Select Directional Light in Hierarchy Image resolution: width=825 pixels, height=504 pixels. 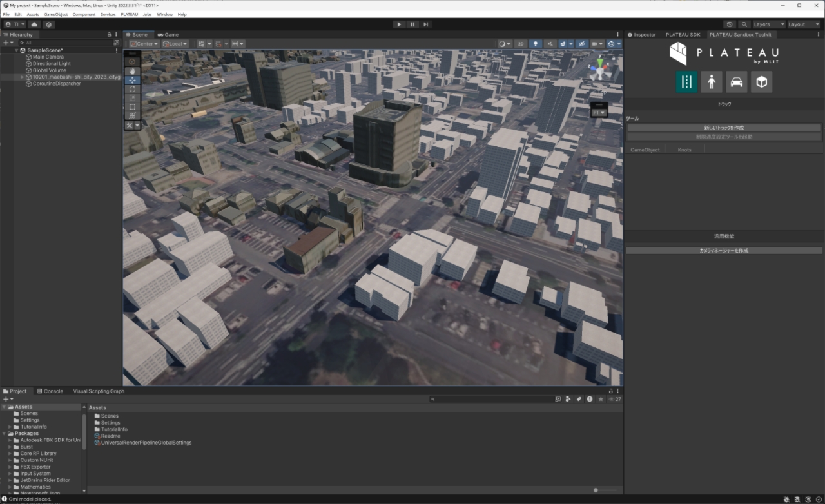52,64
